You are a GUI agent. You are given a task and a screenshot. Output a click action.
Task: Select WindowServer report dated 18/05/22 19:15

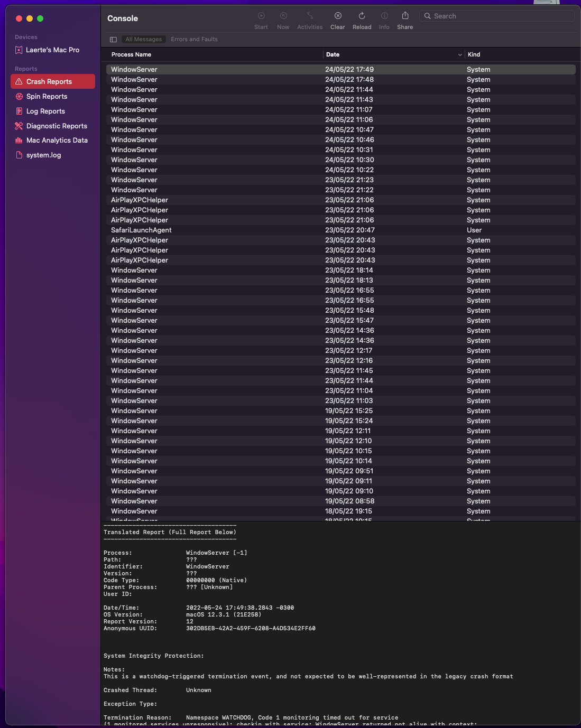point(341,511)
